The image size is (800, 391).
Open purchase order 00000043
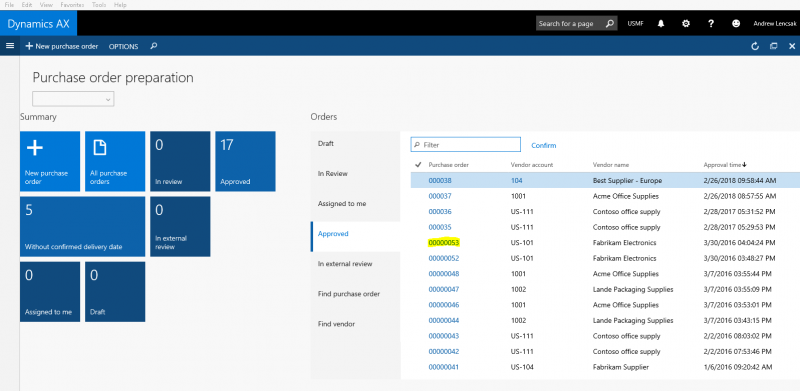444,336
